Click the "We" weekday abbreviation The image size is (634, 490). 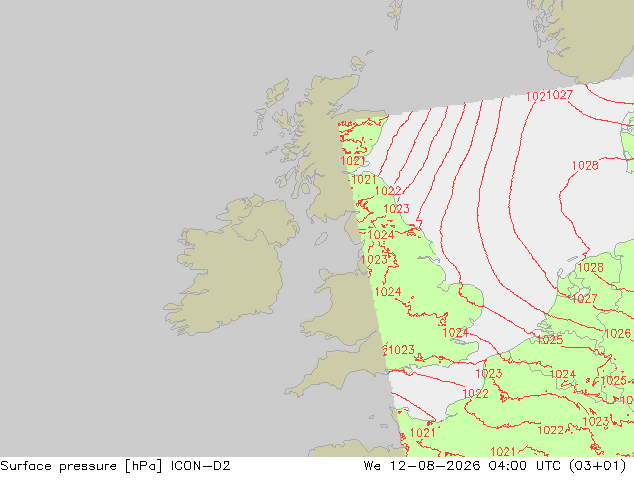coord(372,466)
